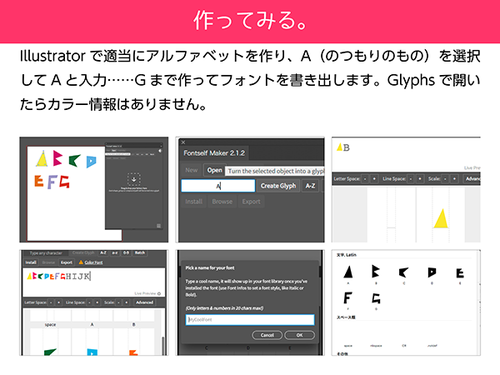Decrease Scale in the HIJK preview panel

[118, 302]
